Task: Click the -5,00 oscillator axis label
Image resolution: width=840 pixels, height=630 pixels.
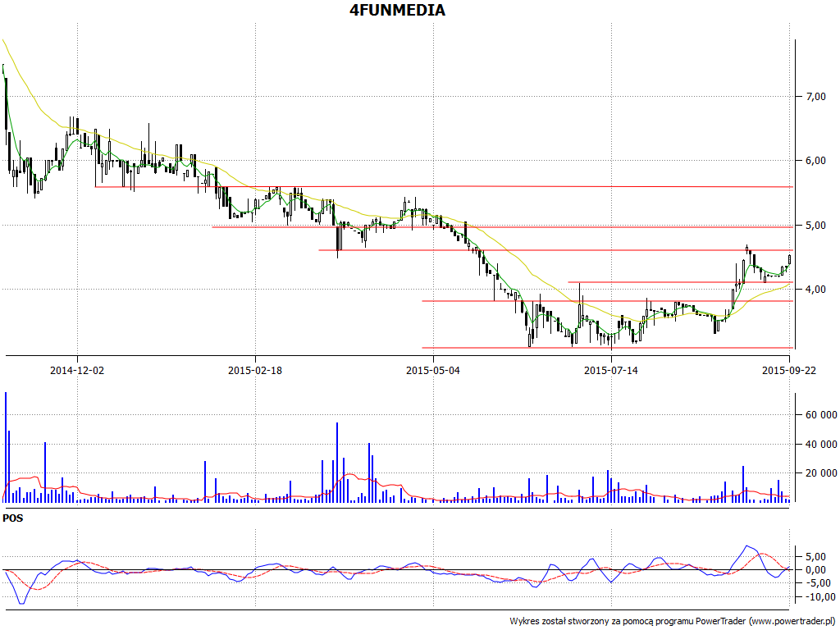Action: coord(818,583)
